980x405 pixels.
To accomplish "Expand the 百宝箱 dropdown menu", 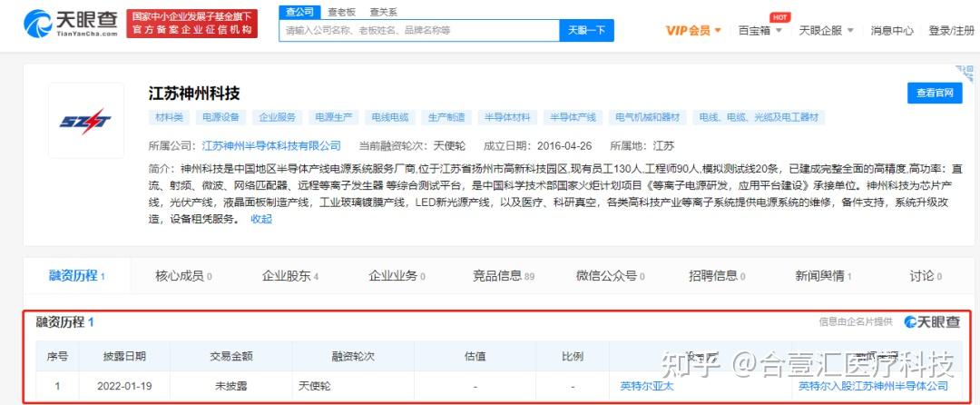I will pos(760,30).
